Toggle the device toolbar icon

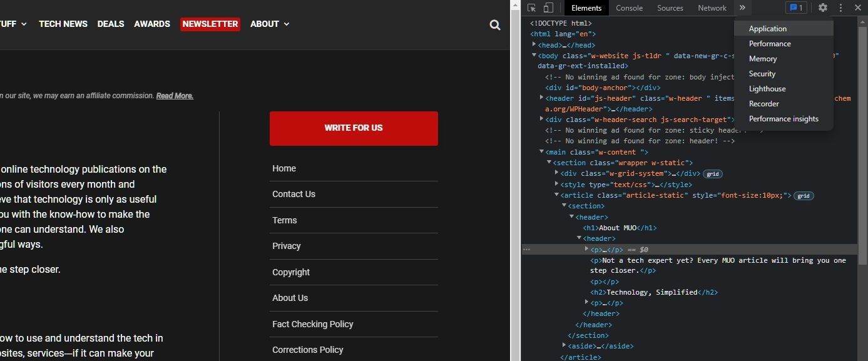pyautogui.click(x=548, y=8)
